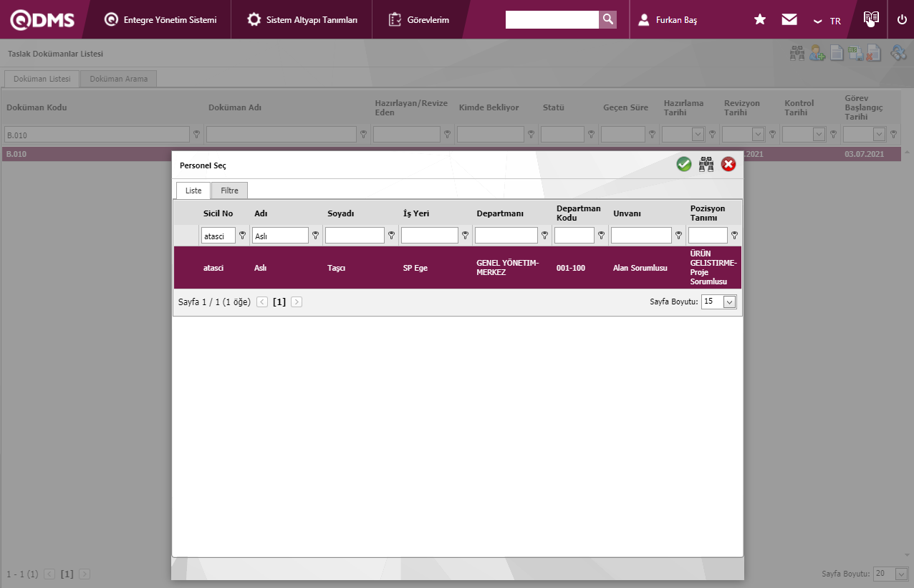Export to XLS via the toolbar icon

(855, 53)
